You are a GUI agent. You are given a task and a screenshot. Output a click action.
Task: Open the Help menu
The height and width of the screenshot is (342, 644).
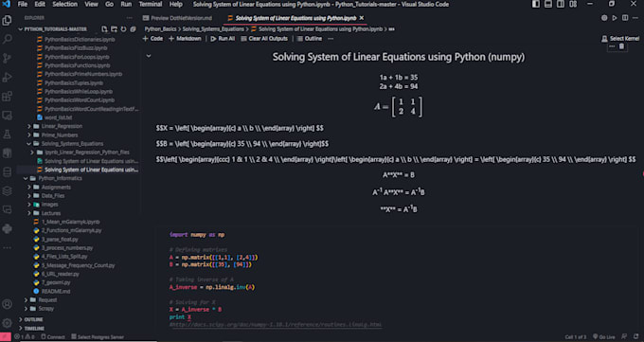pos(176,4)
